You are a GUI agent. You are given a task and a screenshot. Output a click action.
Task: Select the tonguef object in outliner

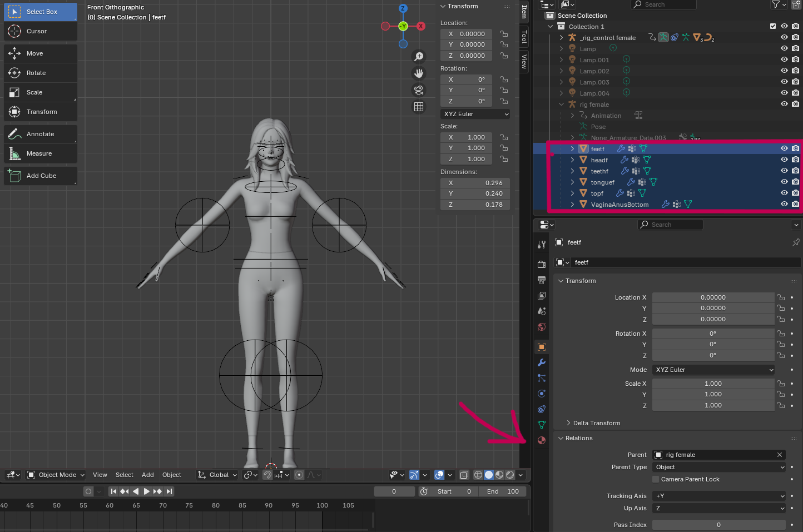[603, 182]
